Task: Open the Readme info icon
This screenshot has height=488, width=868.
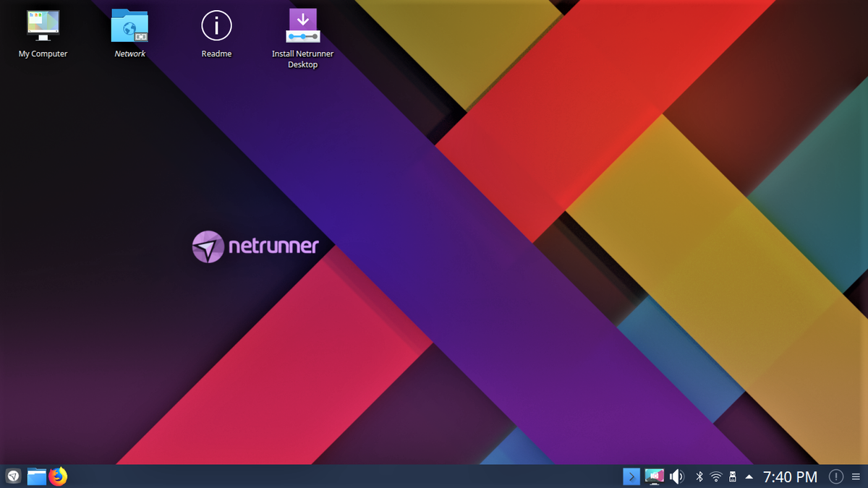Action: (x=216, y=26)
